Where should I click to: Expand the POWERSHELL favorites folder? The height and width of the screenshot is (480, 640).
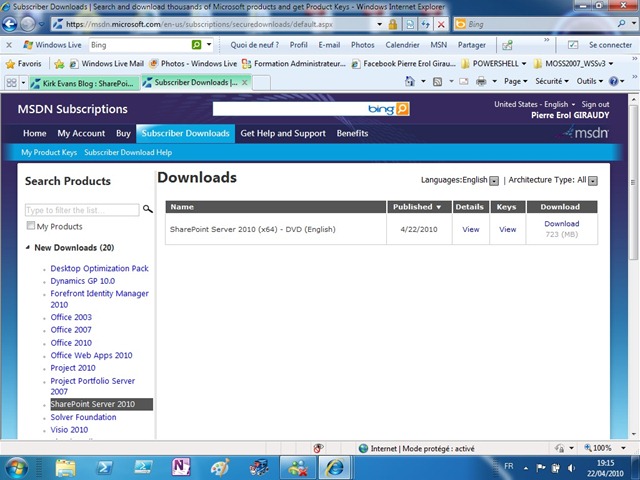coord(493,64)
